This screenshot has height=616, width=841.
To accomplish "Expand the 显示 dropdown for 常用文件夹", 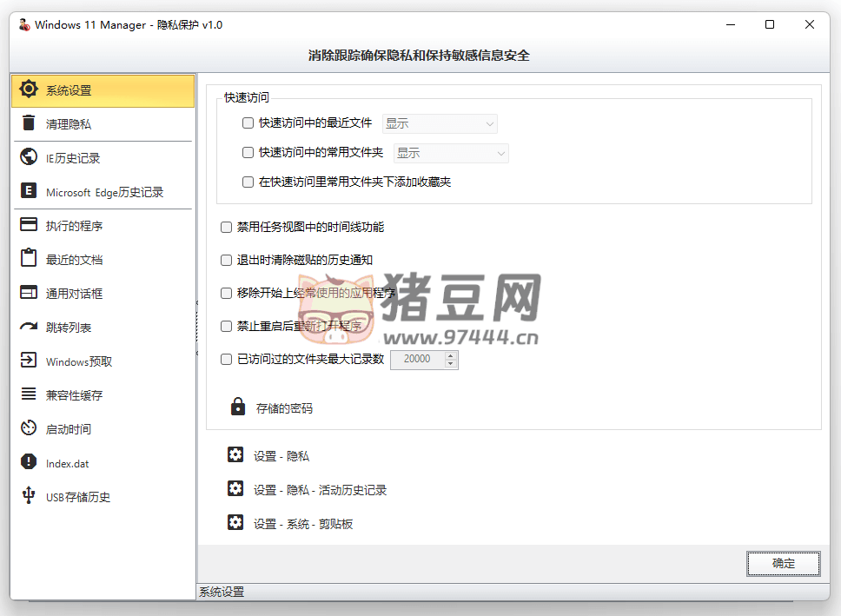I will pyautogui.click(x=451, y=153).
